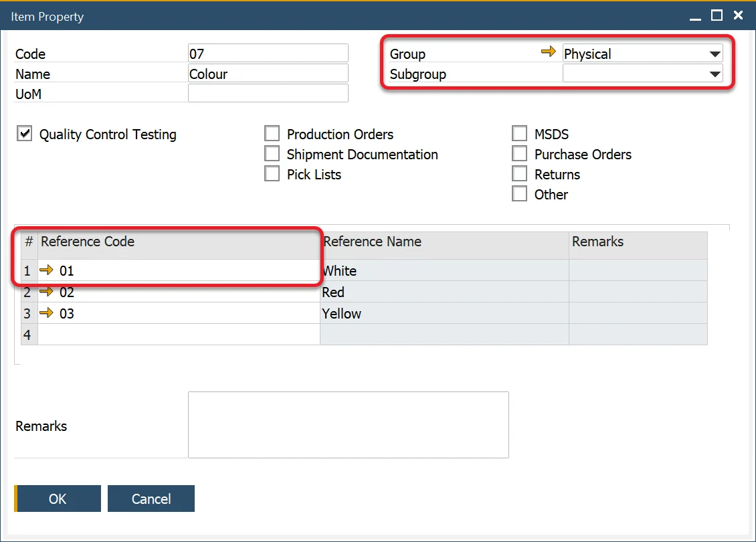
Task: Click the Cancel button
Action: 151,499
